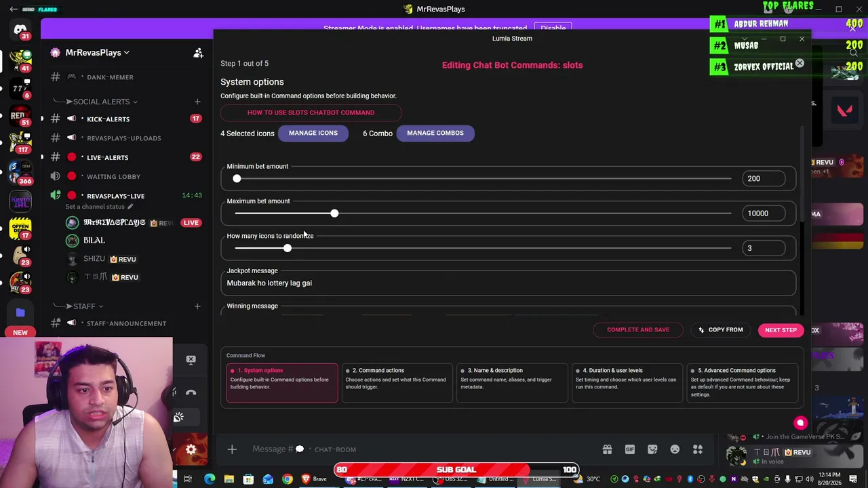This screenshot has height=488, width=868.
Task: Open the OBS window from the taskbar
Action: (x=452, y=479)
